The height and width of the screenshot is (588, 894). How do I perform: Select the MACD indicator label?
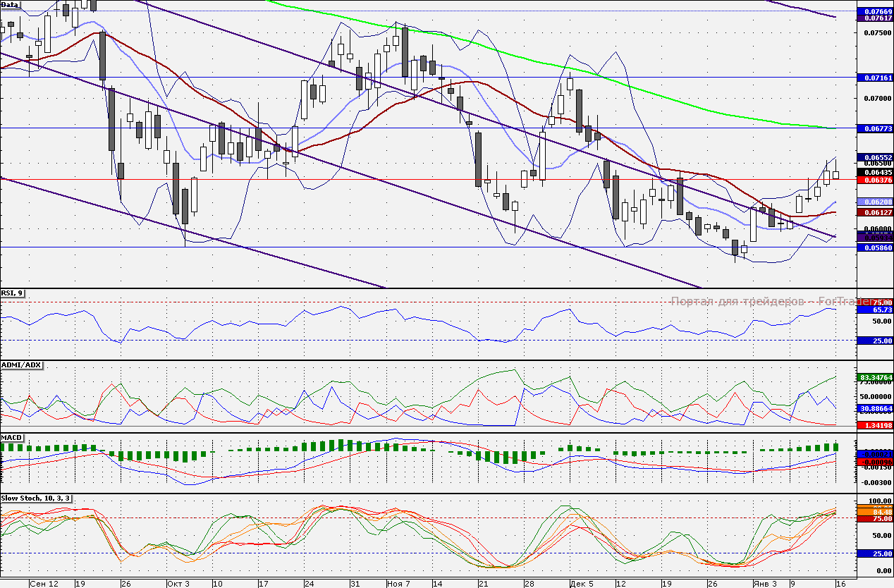(12, 438)
